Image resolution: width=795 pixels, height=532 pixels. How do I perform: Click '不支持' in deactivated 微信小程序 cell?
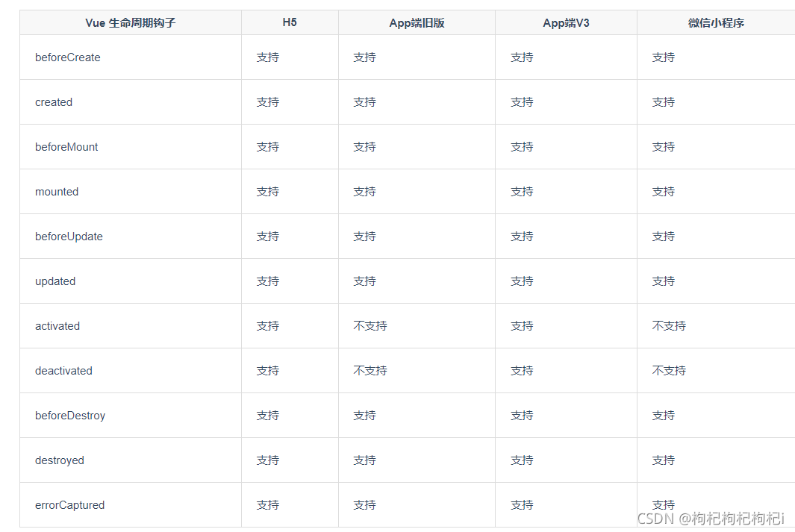click(669, 371)
